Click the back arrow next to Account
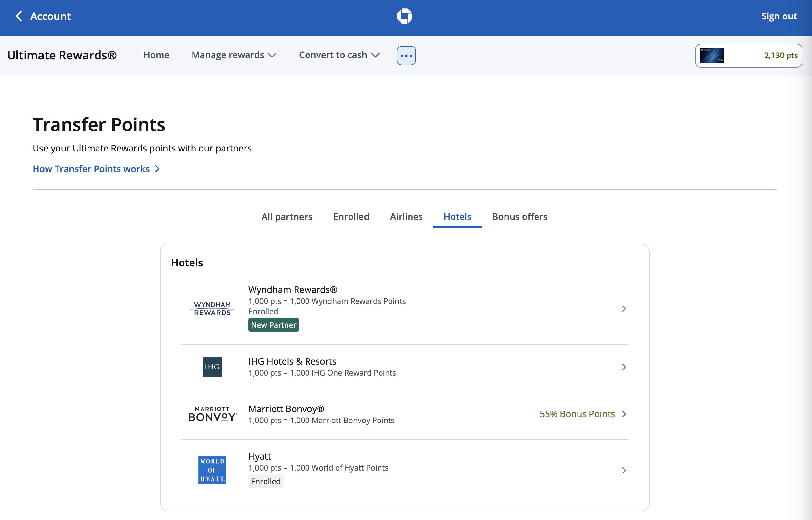Image resolution: width=812 pixels, height=520 pixels. [19, 16]
